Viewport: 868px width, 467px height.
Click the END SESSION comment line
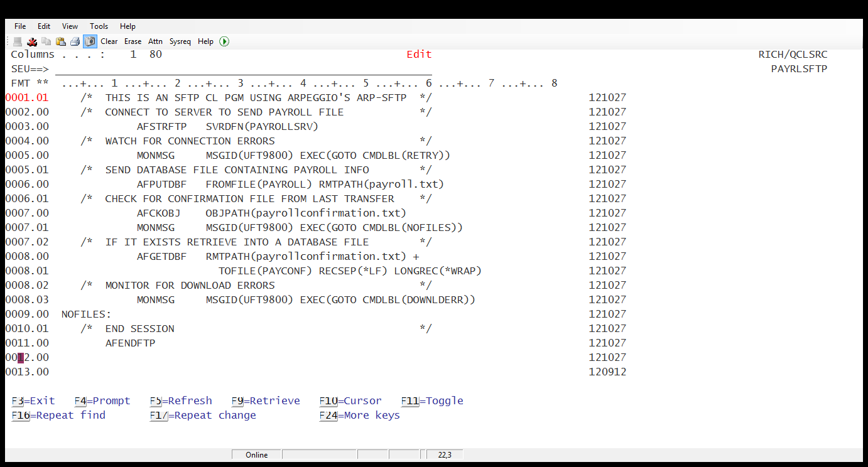256,329
